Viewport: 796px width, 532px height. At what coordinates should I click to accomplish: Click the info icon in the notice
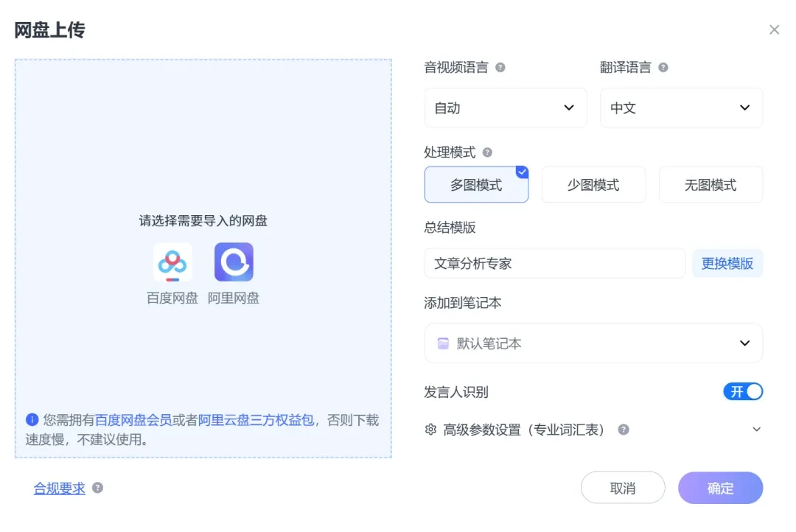[x=32, y=420]
